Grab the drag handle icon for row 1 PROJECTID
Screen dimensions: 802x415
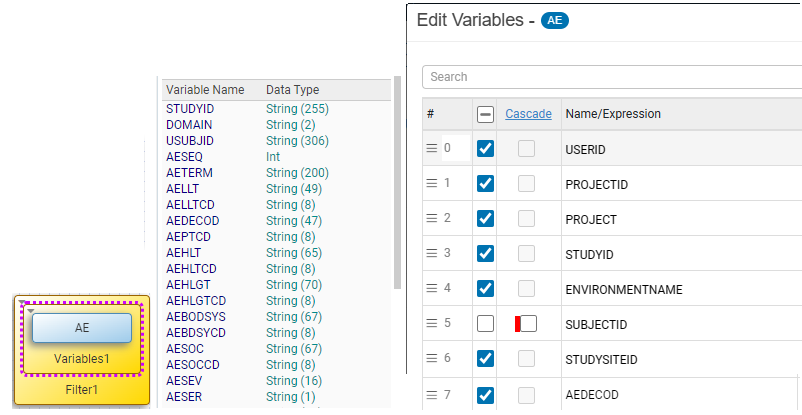432,183
